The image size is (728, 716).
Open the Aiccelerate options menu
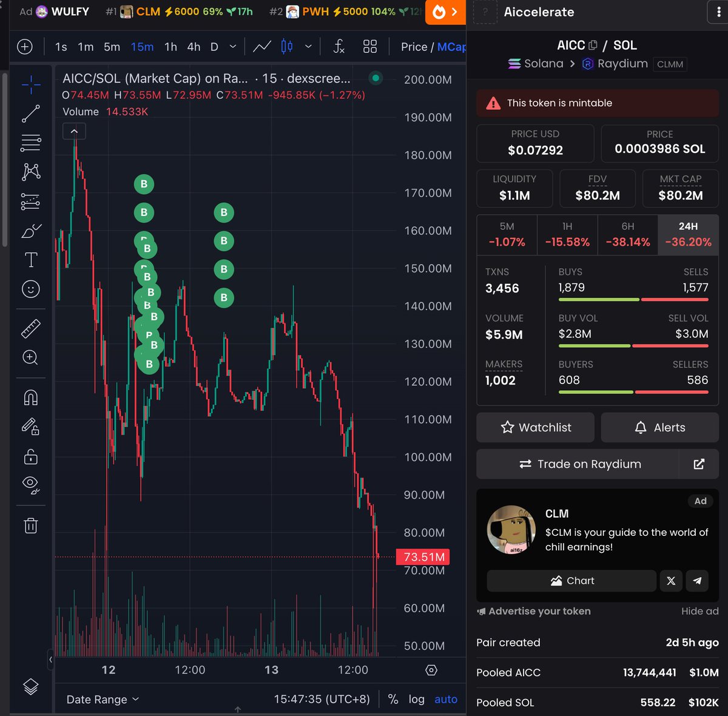[x=718, y=12]
